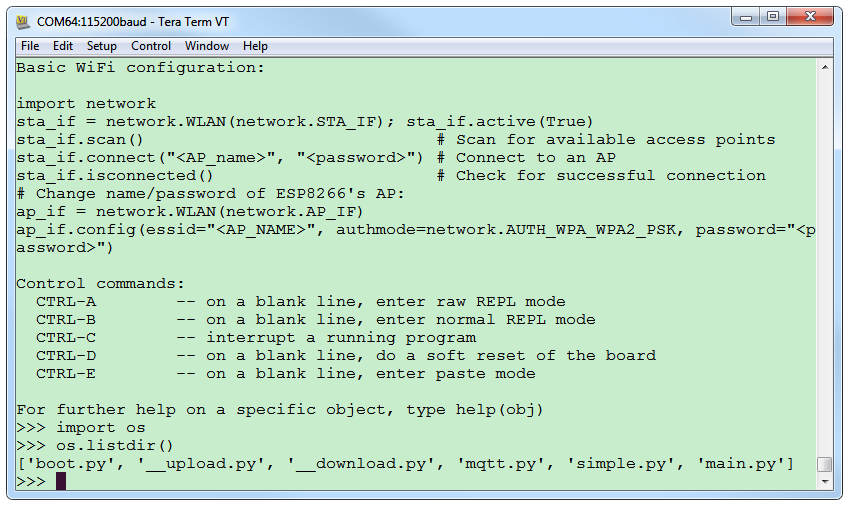The image size is (854, 511).
Task: Click 'Control commands:' heading
Action: [x=100, y=283]
